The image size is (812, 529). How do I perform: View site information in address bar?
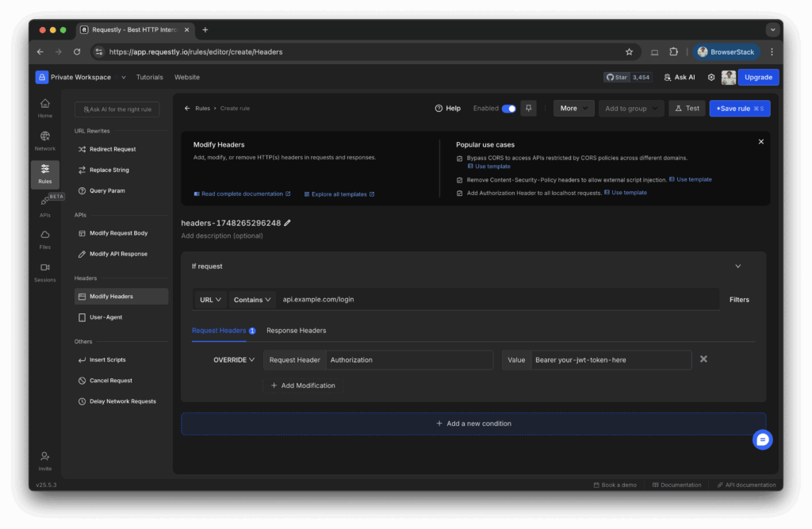99,52
